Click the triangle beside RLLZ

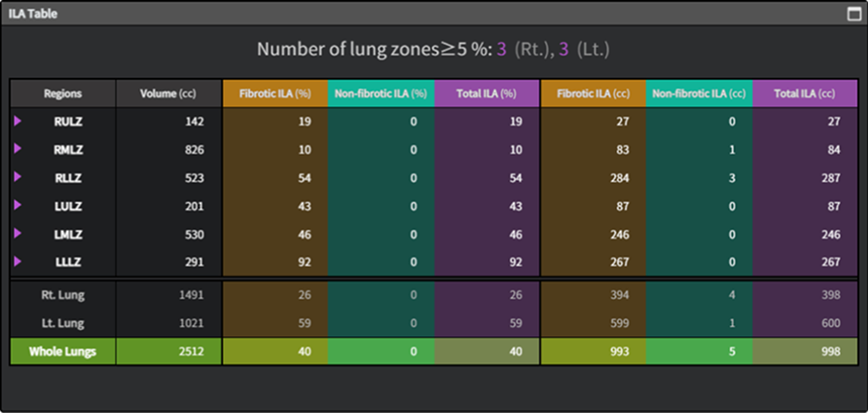(18, 177)
